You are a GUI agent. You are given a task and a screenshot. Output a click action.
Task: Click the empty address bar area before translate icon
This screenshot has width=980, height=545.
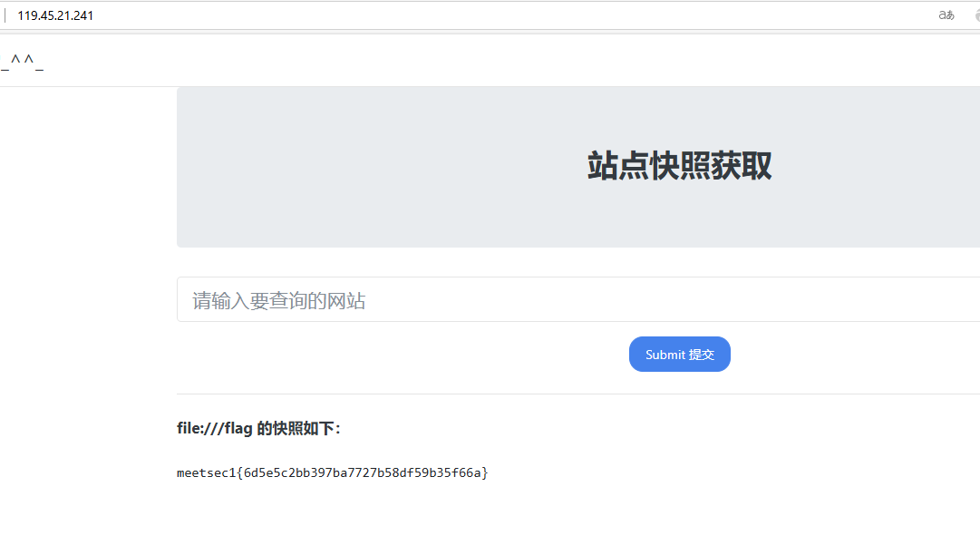point(544,15)
